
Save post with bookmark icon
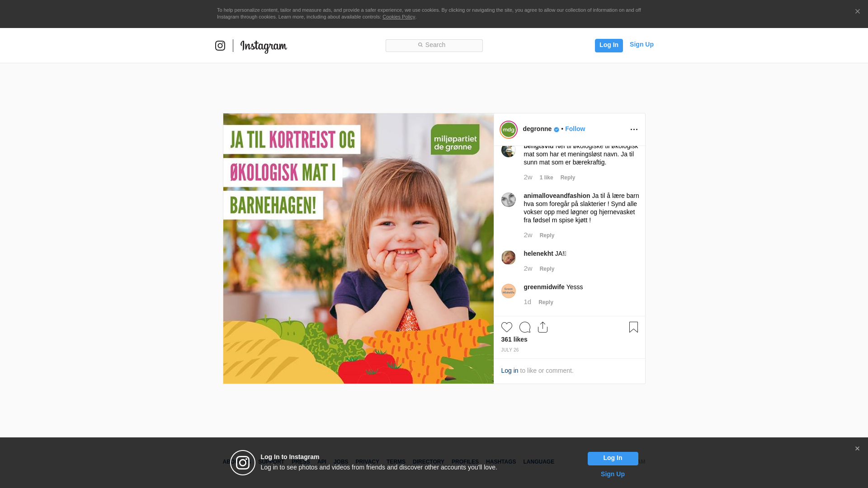633,327
